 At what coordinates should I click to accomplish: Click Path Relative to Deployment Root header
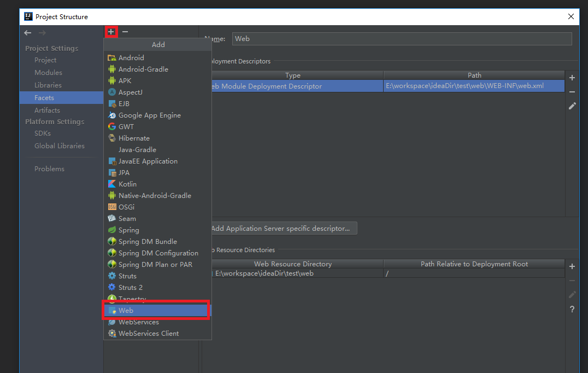(x=474, y=264)
